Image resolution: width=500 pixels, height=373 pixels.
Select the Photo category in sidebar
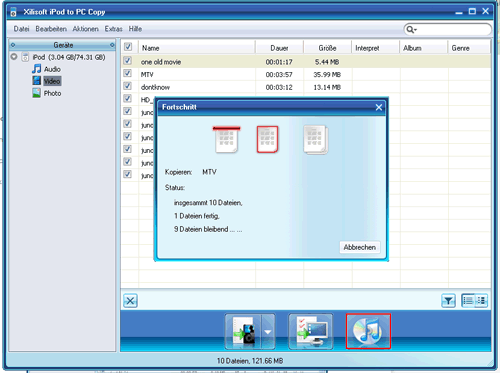click(47, 93)
